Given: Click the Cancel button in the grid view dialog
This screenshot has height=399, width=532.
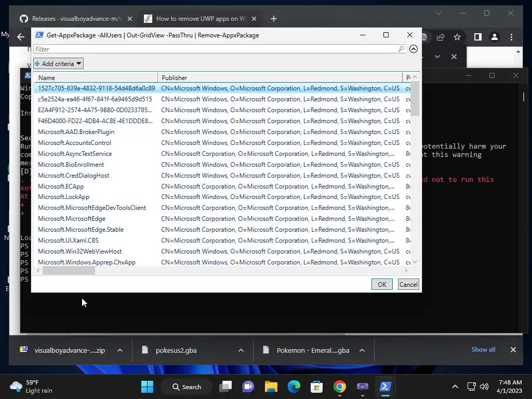Looking at the screenshot, I should click(408, 284).
